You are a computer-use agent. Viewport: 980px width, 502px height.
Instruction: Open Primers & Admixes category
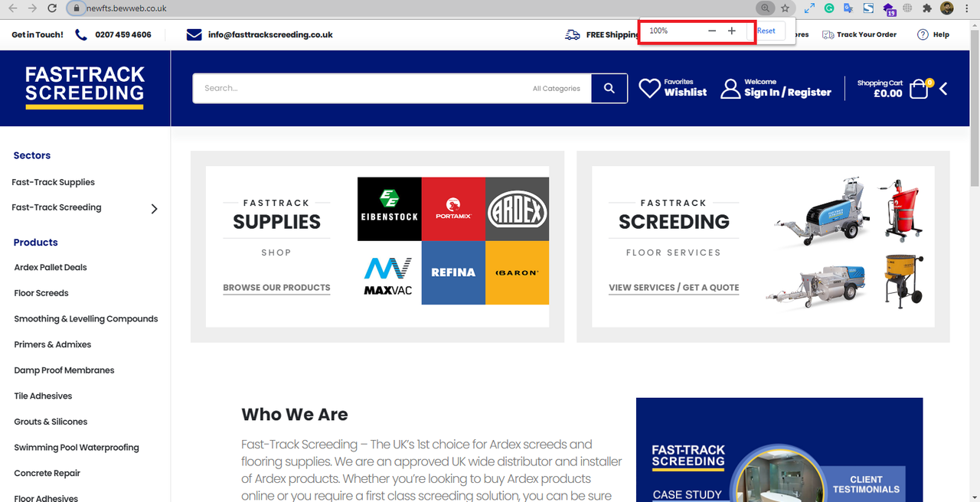53,344
